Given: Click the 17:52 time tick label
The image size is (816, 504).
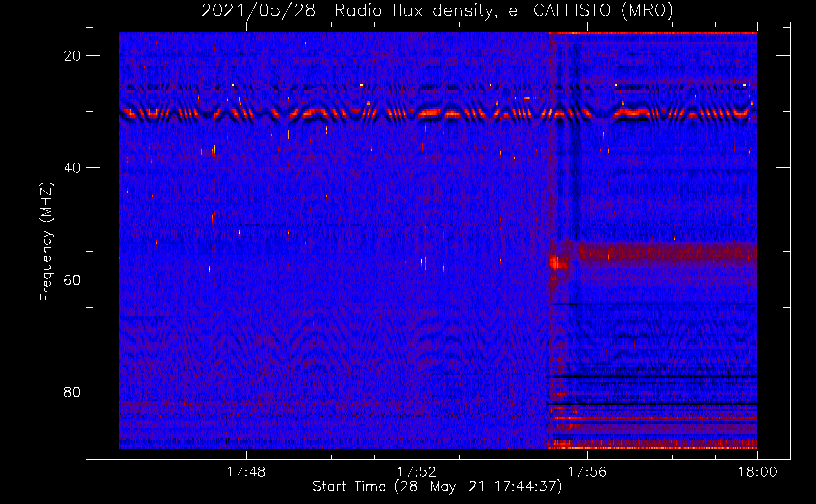Looking at the screenshot, I should pyautogui.click(x=417, y=472).
